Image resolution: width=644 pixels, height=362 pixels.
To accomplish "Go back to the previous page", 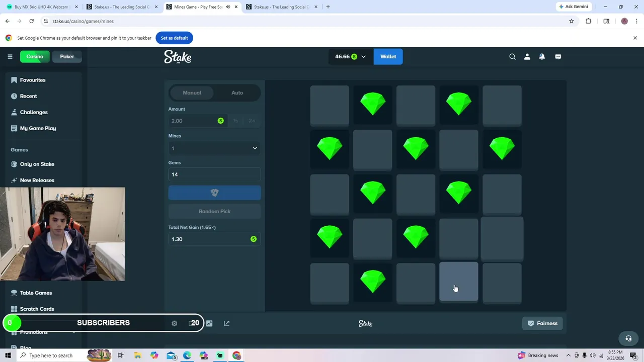I will pyautogui.click(x=7, y=21).
